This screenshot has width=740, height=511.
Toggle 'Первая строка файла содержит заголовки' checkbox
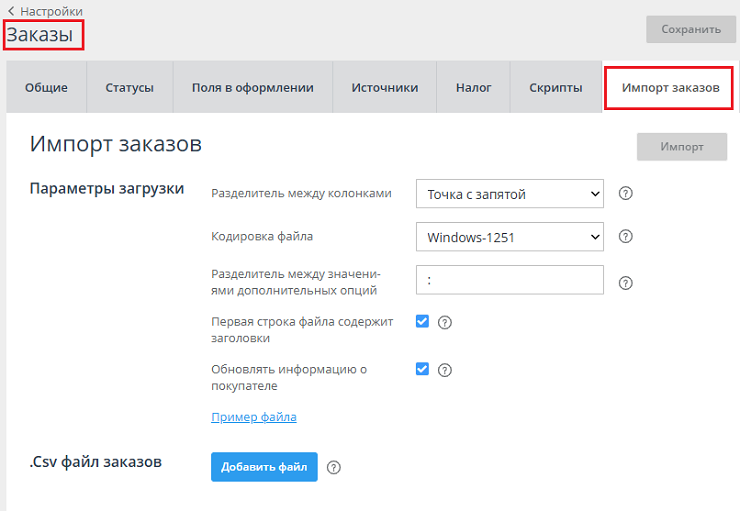tap(422, 321)
